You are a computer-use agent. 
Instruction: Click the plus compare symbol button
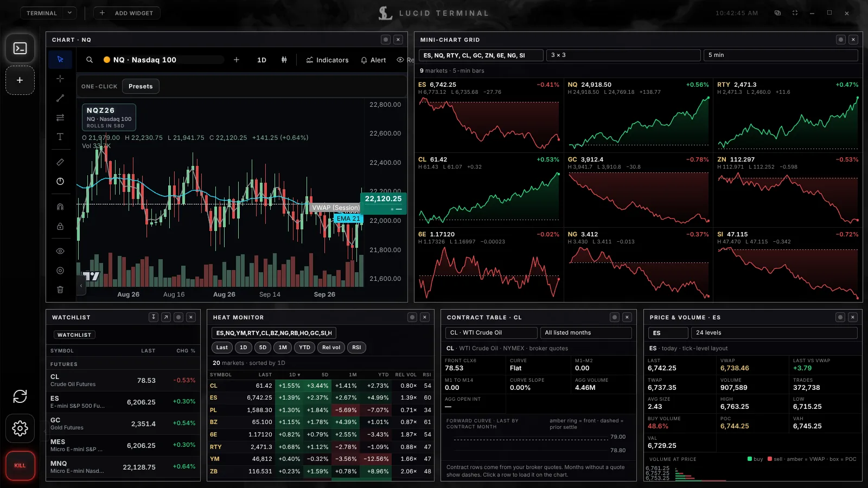point(237,60)
